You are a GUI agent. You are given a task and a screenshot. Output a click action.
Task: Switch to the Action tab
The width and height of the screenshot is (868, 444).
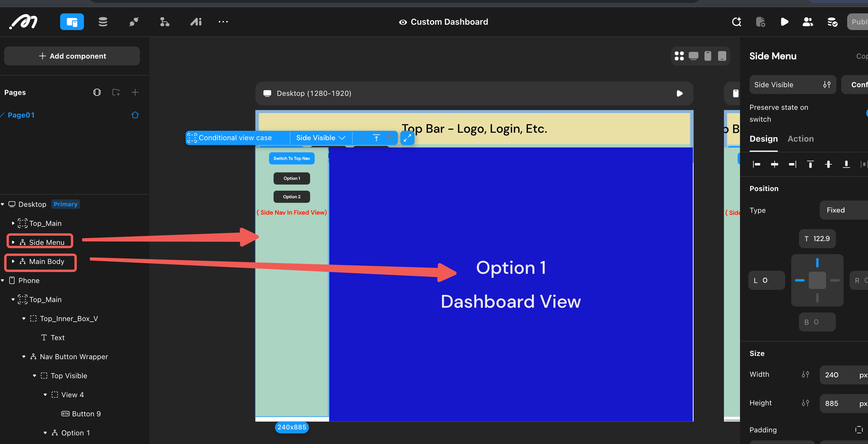(x=800, y=139)
